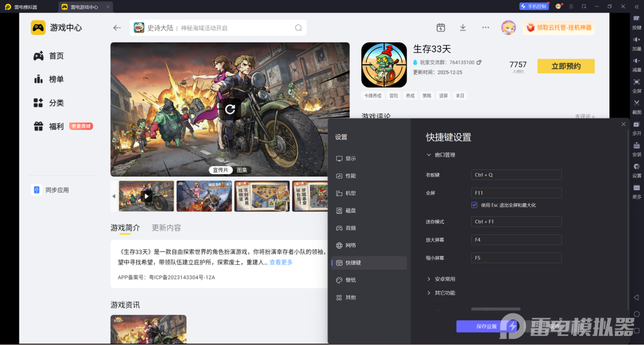
Task: Click the Android recent apps square button
Action: 636,331
